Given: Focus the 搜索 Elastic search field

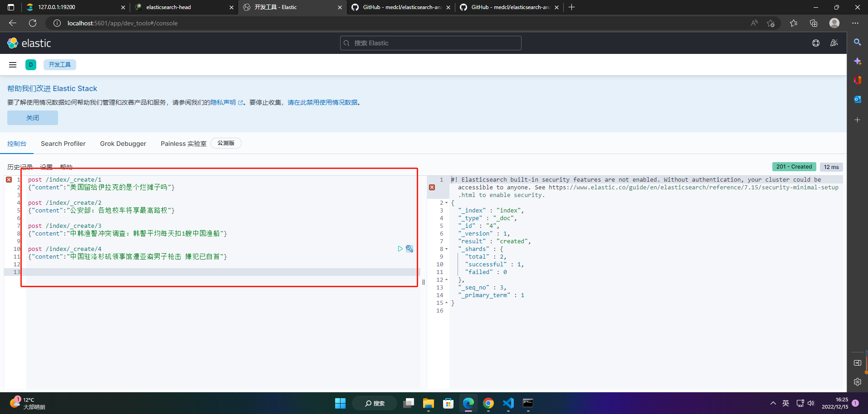Looking at the screenshot, I should click(x=431, y=43).
